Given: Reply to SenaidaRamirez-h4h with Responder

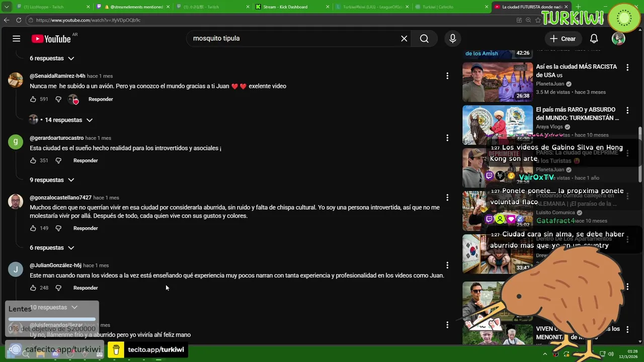Looking at the screenshot, I should (101, 99).
